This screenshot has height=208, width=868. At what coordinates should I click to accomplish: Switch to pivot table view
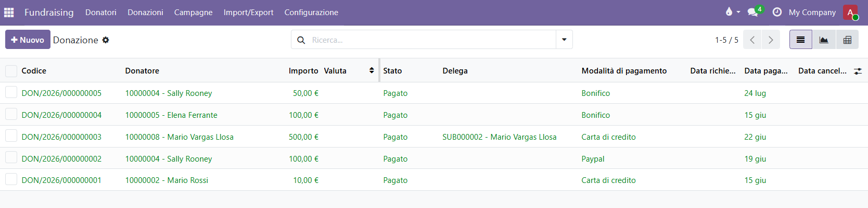847,40
